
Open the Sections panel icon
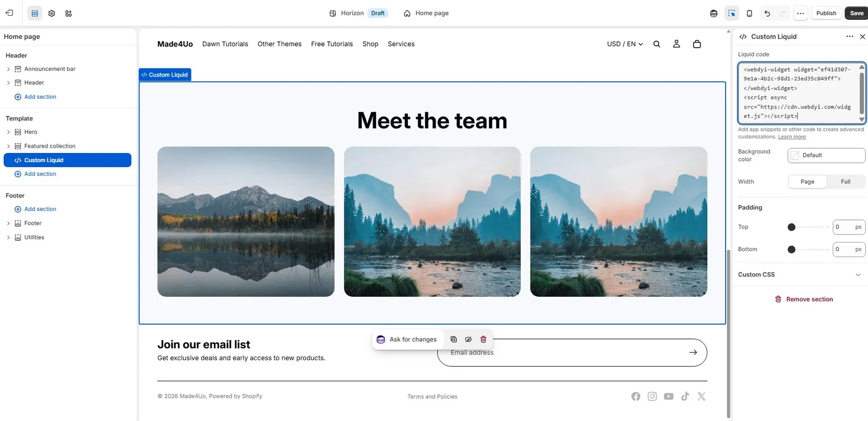(35, 13)
